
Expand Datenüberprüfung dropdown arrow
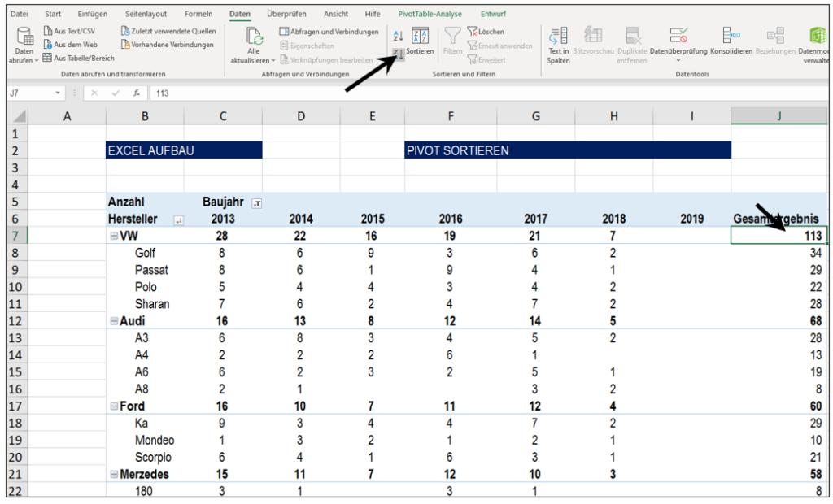point(678,60)
